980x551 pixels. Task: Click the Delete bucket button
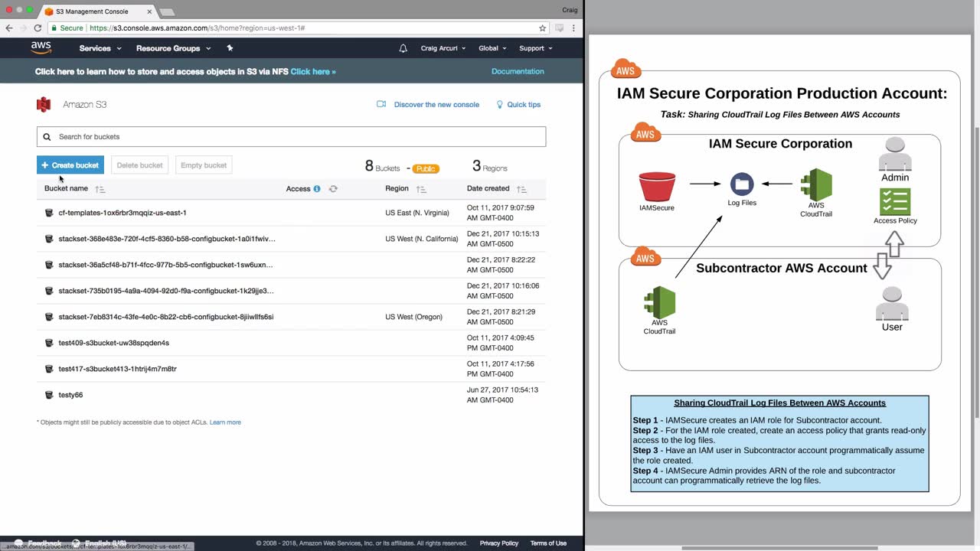tap(139, 165)
